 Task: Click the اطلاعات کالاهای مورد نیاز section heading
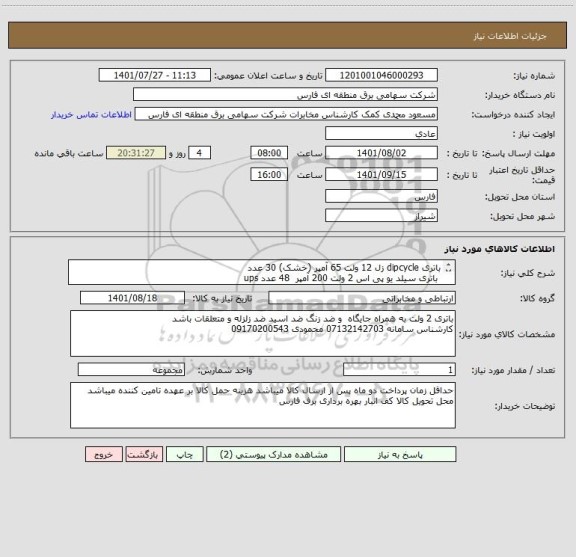tap(500, 249)
